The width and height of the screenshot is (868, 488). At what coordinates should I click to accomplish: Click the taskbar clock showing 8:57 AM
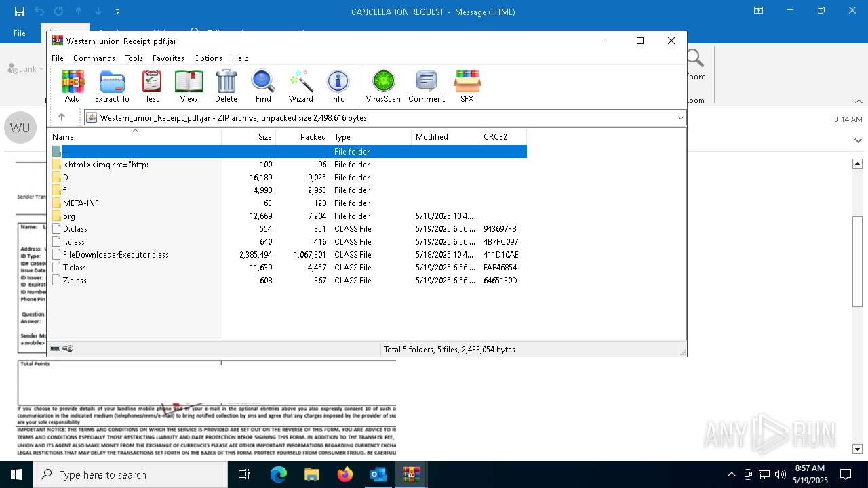810,474
